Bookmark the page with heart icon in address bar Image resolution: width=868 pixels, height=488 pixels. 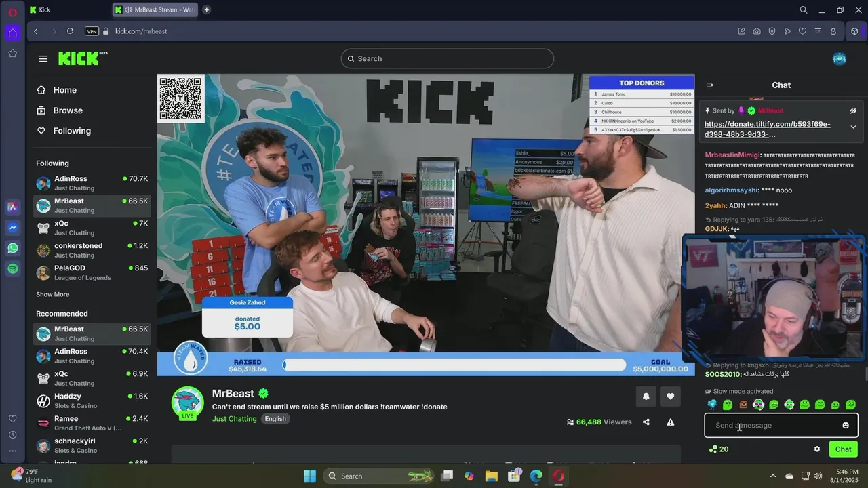pyautogui.click(x=802, y=31)
